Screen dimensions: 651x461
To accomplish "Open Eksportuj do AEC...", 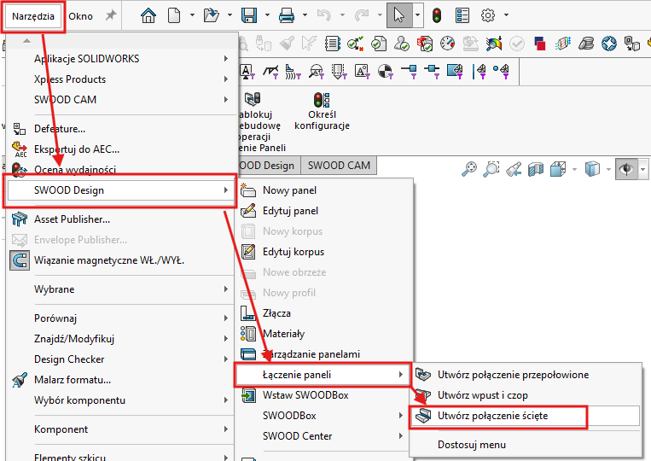I will [76, 149].
